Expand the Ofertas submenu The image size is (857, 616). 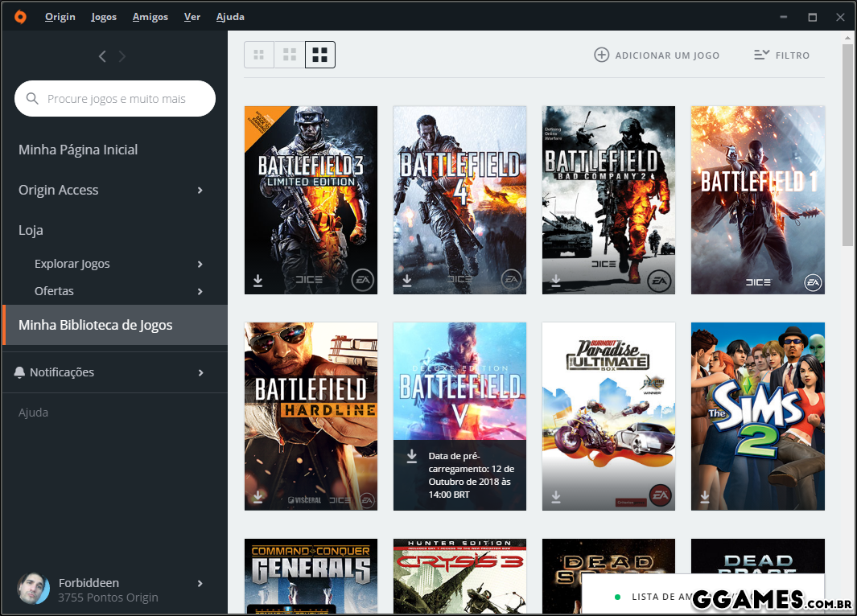click(x=200, y=292)
